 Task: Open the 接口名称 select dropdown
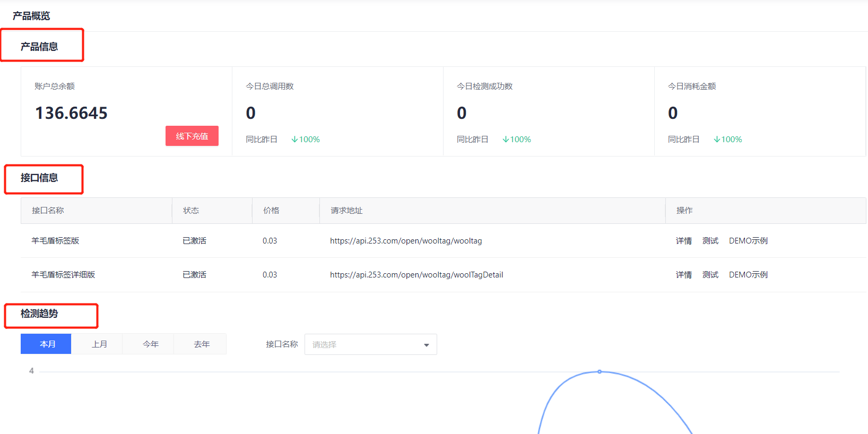(x=371, y=344)
